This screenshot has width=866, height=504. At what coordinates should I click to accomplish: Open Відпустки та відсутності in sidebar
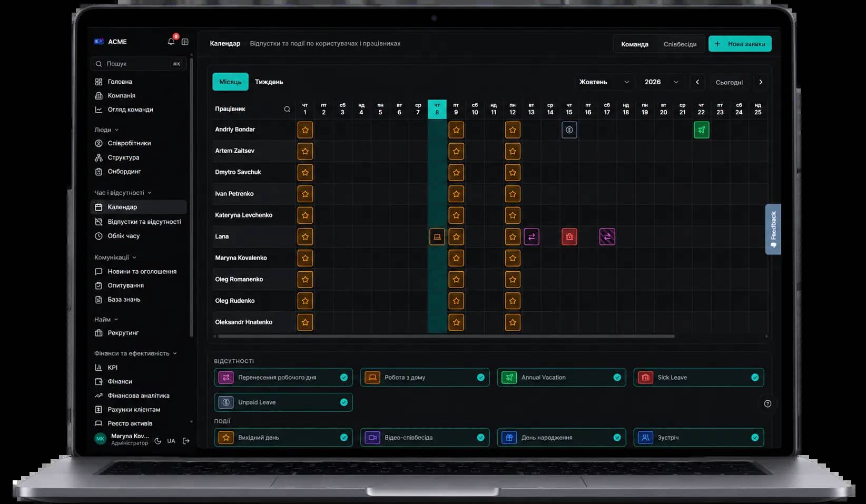click(x=139, y=222)
